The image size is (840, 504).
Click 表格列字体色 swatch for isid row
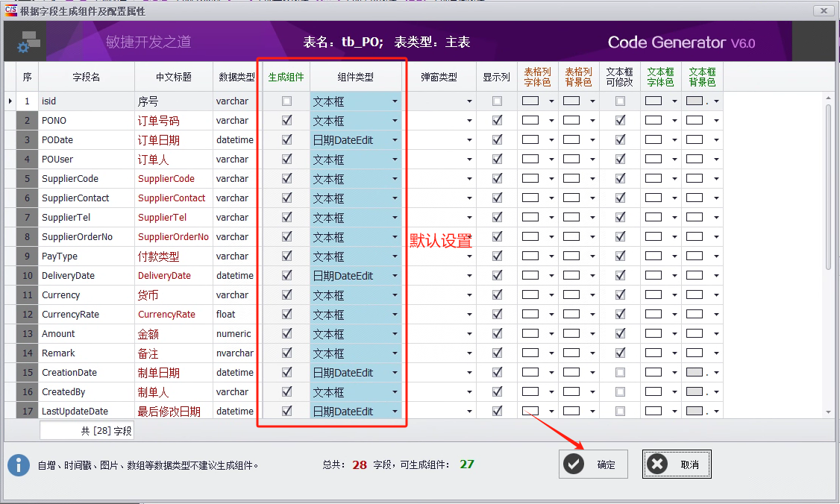(x=530, y=101)
